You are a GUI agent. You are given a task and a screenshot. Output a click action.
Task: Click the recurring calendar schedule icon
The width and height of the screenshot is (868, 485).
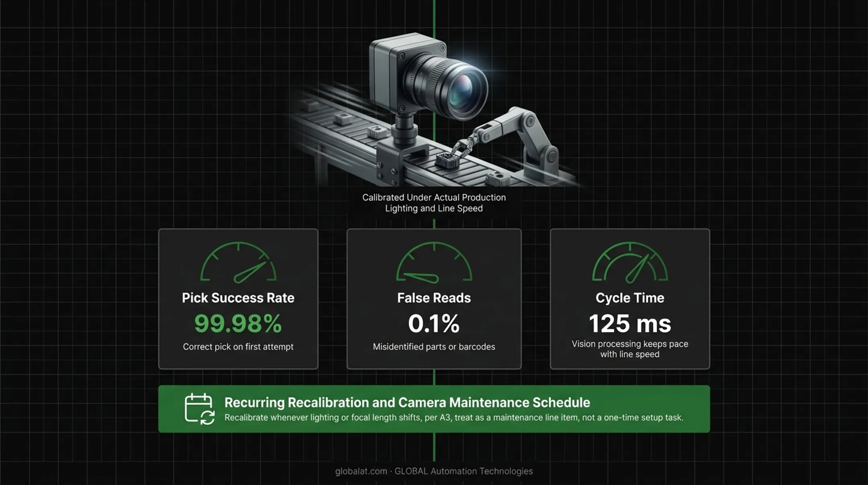(x=199, y=409)
